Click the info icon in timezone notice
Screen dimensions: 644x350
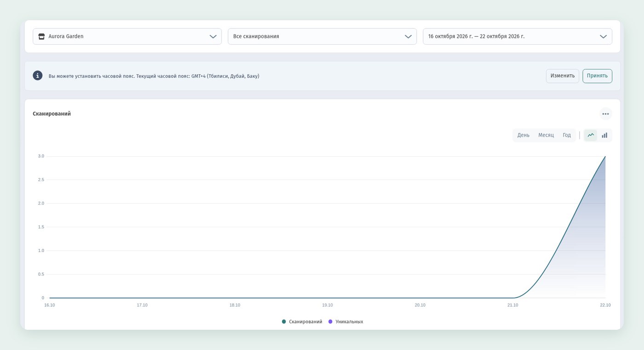click(38, 76)
